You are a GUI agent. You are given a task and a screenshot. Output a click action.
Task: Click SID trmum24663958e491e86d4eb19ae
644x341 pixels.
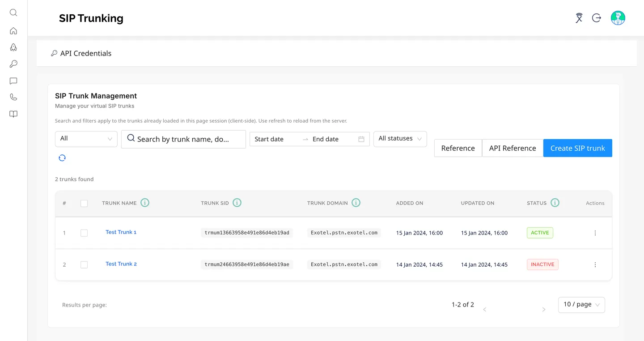pyautogui.click(x=247, y=264)
